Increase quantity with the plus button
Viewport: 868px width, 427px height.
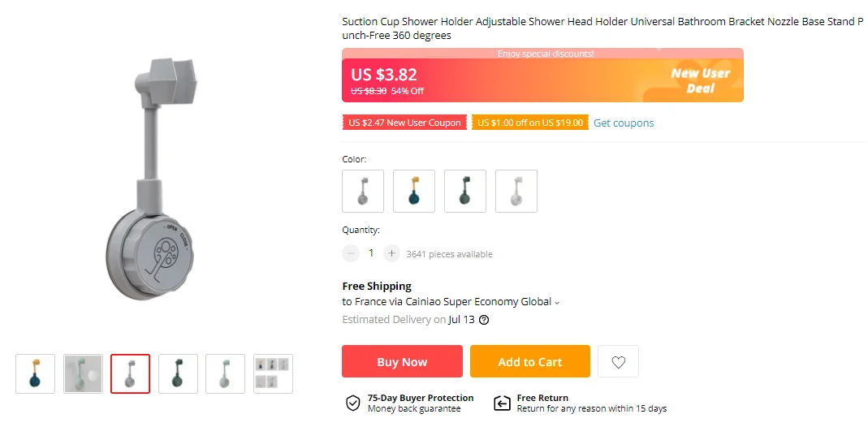pyautogui.click(x=391, y=253)
